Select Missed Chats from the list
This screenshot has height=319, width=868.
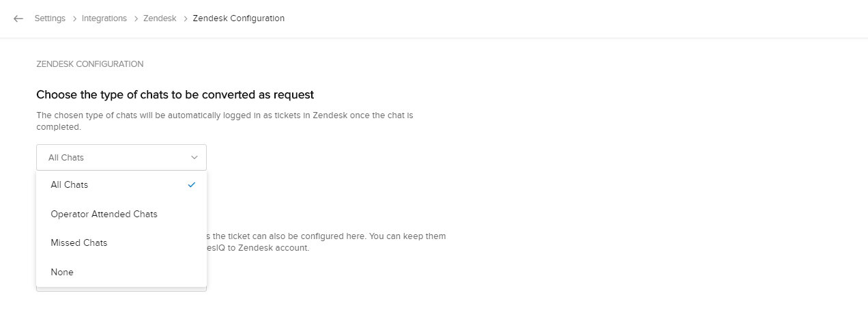pos(79,242)
